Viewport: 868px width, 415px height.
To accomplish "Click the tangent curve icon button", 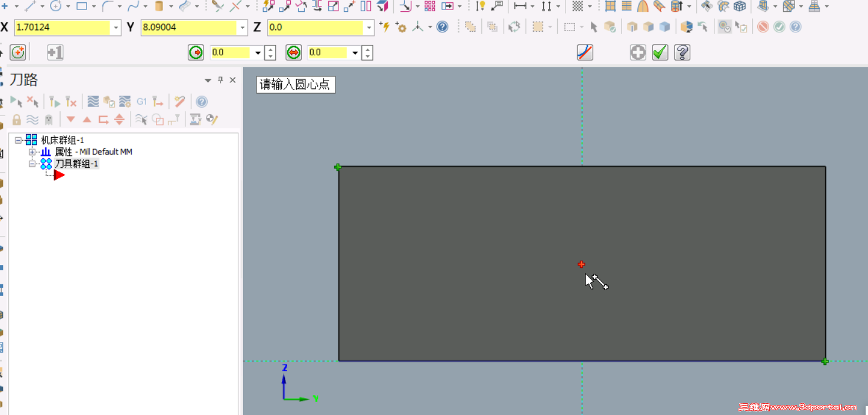I will tap(585, 52).
